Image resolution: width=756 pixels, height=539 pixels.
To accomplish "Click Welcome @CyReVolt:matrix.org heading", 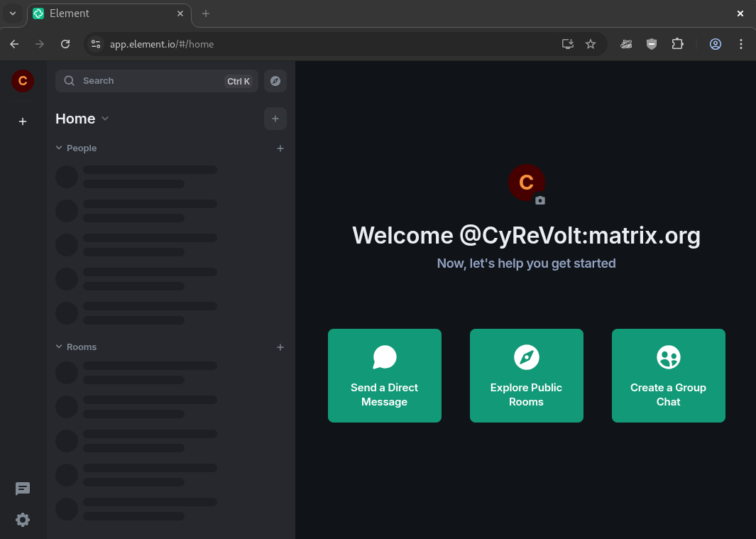I will 526,236.
